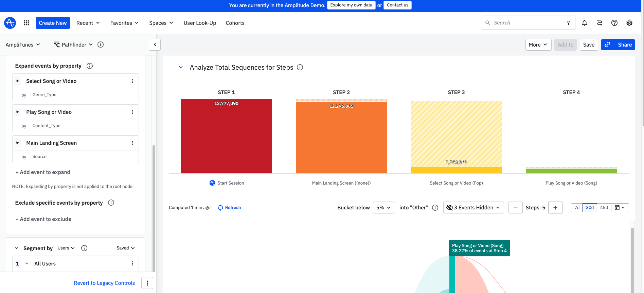Open the Bucket below 5% dropdown
644x293 pixels.
[x=384, y=208]
